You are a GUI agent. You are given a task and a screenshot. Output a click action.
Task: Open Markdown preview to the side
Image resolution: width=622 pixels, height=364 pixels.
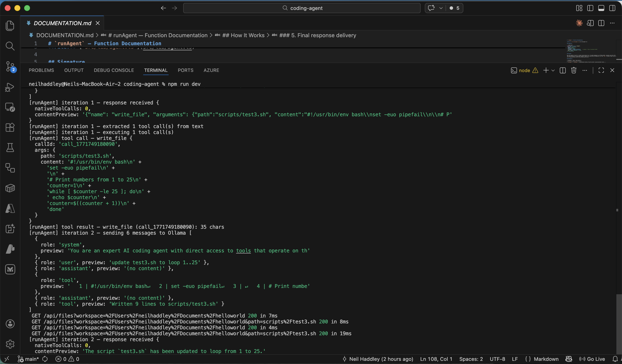point(590,23)
